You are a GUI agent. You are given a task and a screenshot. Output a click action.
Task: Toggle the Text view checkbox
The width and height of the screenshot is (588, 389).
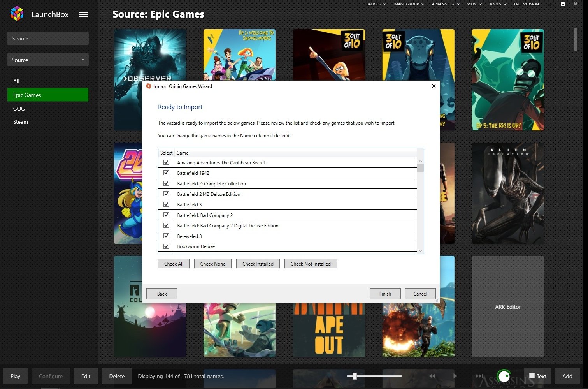tap(532, 376)
